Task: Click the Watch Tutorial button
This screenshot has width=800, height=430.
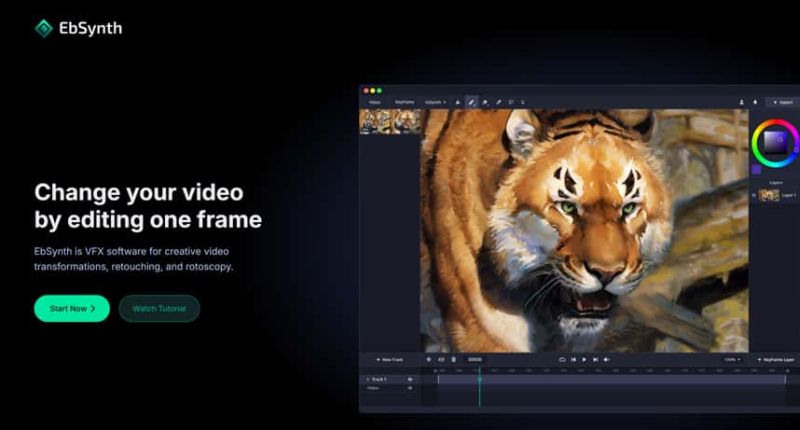Action: (x=159, y=308)
